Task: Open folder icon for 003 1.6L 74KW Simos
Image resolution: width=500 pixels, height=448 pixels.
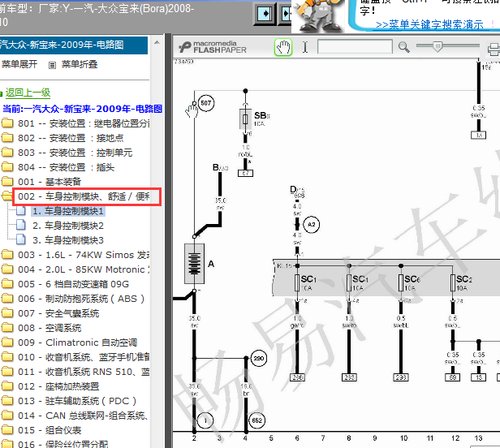Action: coord(7,255)
